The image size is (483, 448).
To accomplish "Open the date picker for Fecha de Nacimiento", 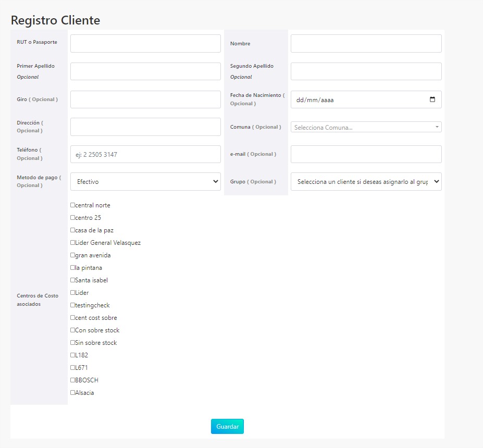I will pyautogui.click(x=433, y=99).
